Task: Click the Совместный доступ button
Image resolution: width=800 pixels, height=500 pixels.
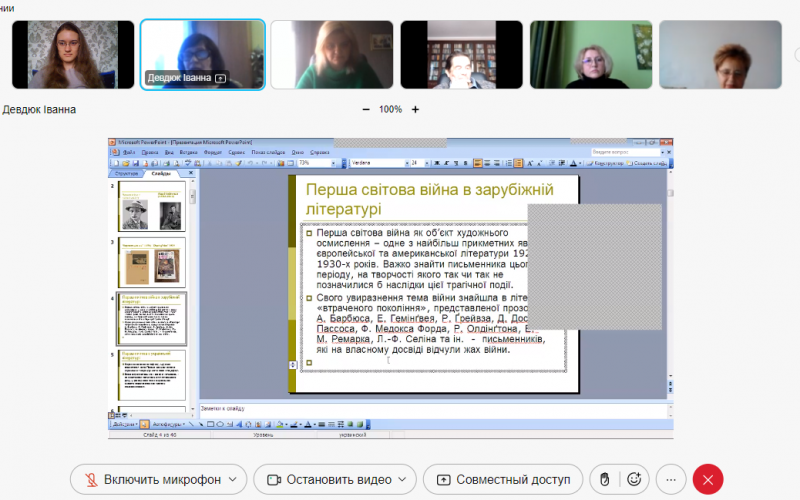Action: point(503,479)
